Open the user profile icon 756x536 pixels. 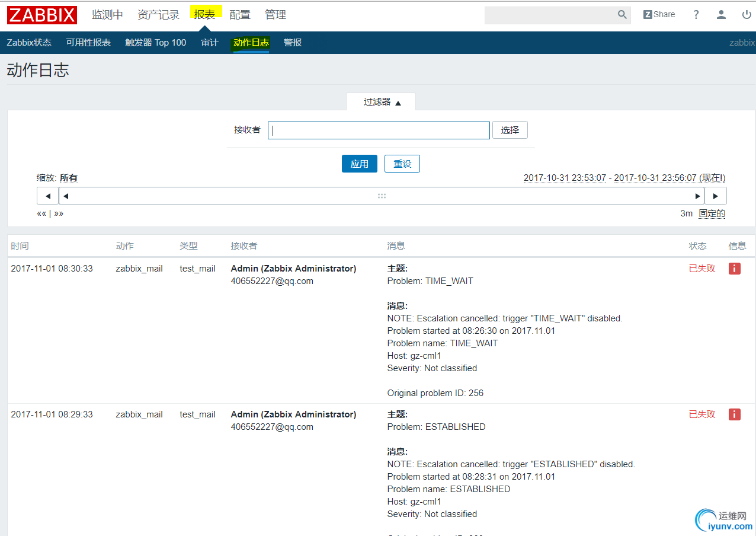[x=721, y=15]
